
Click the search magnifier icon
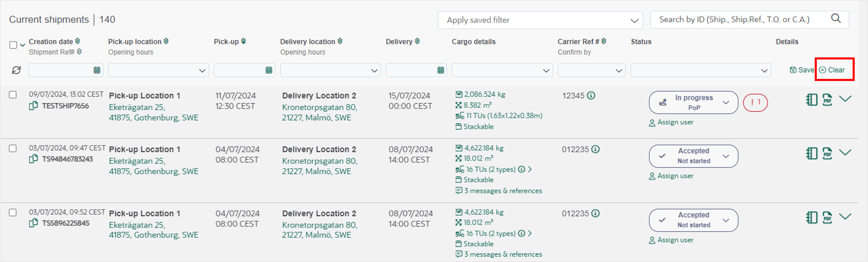click(836, 19)
